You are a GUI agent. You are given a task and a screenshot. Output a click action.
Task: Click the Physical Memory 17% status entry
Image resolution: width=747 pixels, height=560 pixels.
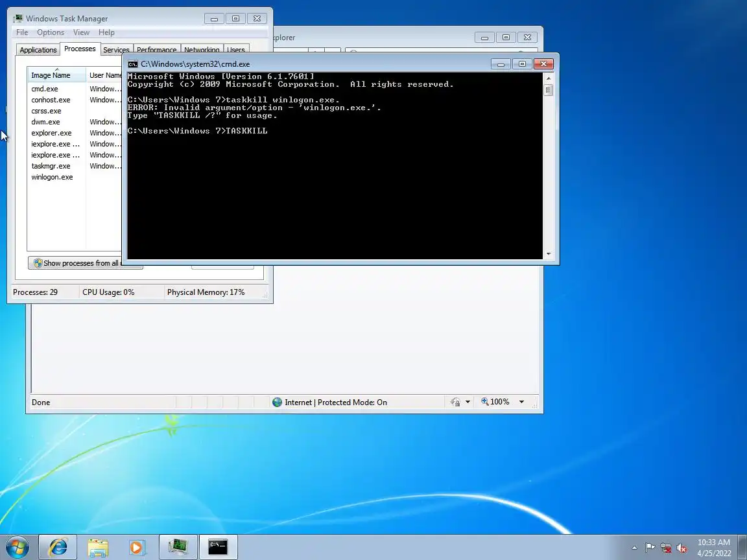206,292
